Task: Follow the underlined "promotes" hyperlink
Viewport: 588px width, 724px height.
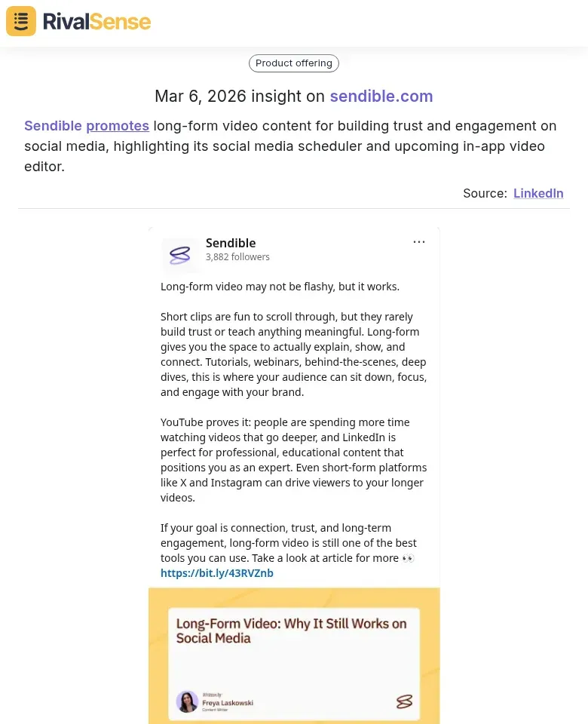Action: (118, 126)
